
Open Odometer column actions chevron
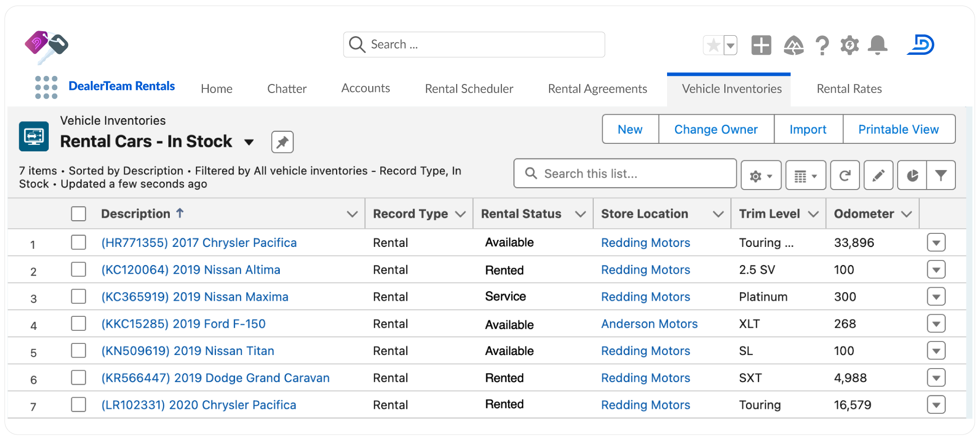click(x=906, y=214)
